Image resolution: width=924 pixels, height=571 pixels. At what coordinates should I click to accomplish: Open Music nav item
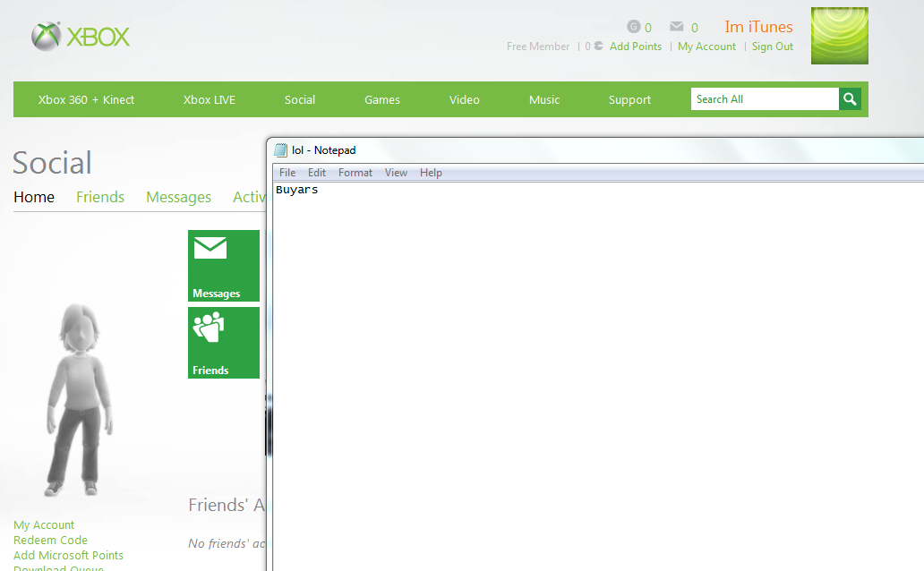coord(543,99)
